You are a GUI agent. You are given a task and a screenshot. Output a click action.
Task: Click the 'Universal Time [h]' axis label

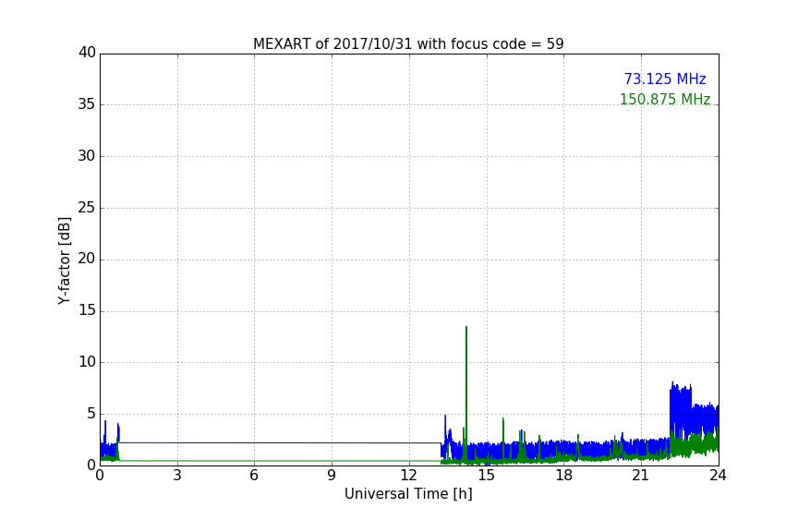coord(408,494)
